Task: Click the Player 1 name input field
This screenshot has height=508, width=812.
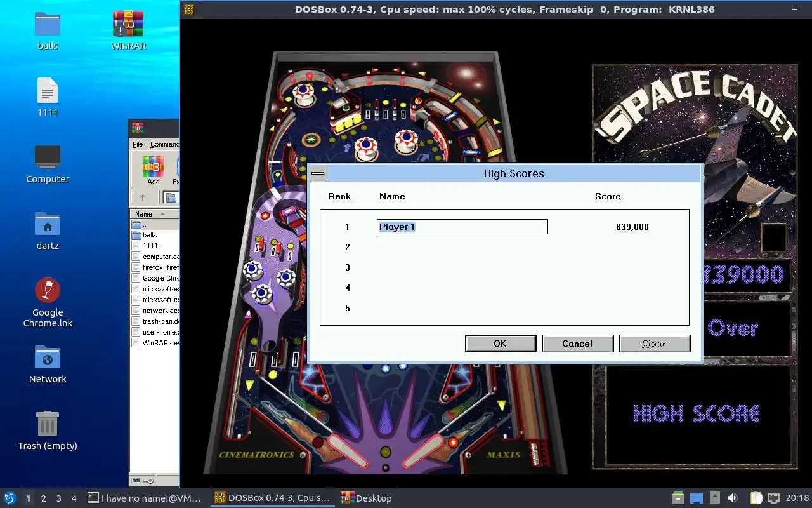Action: [x=462, y=227]
